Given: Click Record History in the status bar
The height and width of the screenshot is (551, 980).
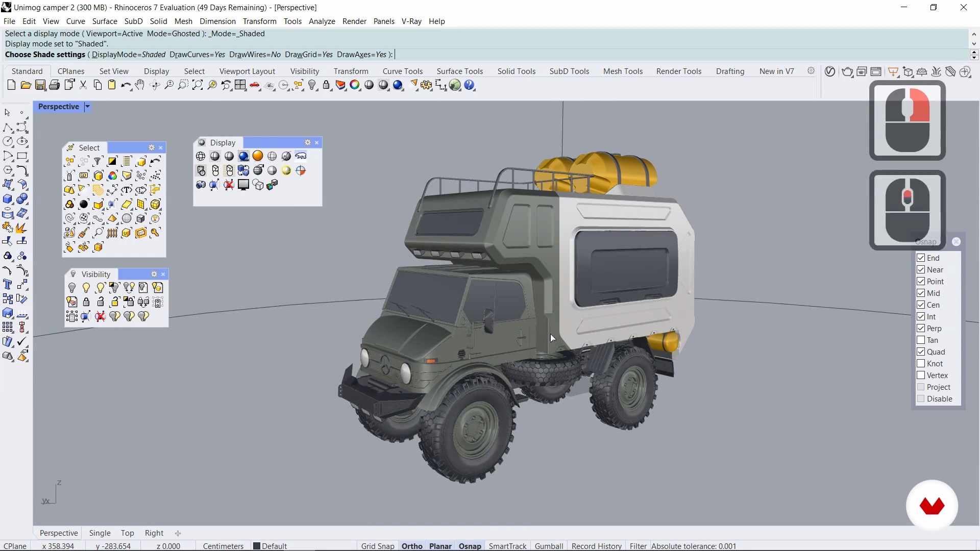Looking at the screenshot, I should coord(596,546).
